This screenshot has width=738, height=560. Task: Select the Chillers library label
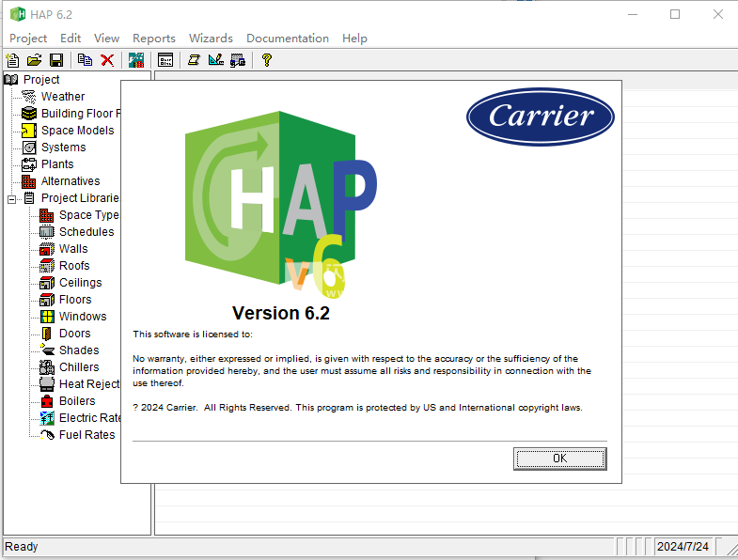(79, 367)
